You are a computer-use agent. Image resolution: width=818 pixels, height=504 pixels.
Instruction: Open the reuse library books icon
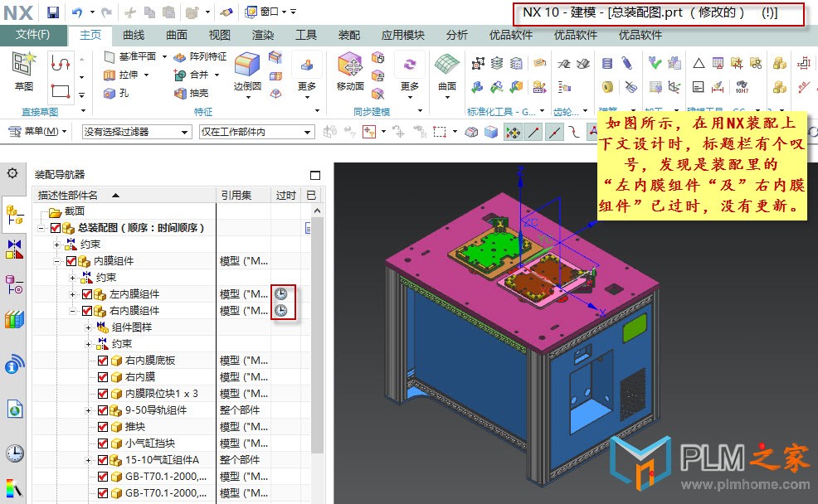(15, 319)
